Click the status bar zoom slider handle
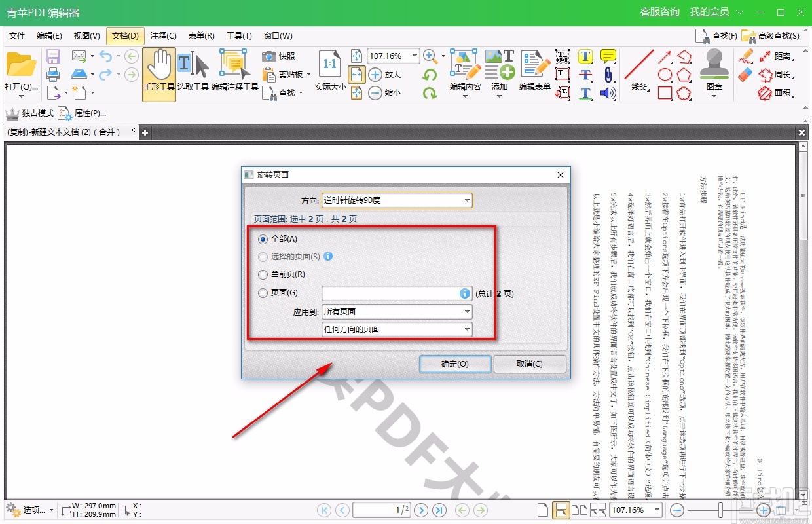 (x=720, y=510)
